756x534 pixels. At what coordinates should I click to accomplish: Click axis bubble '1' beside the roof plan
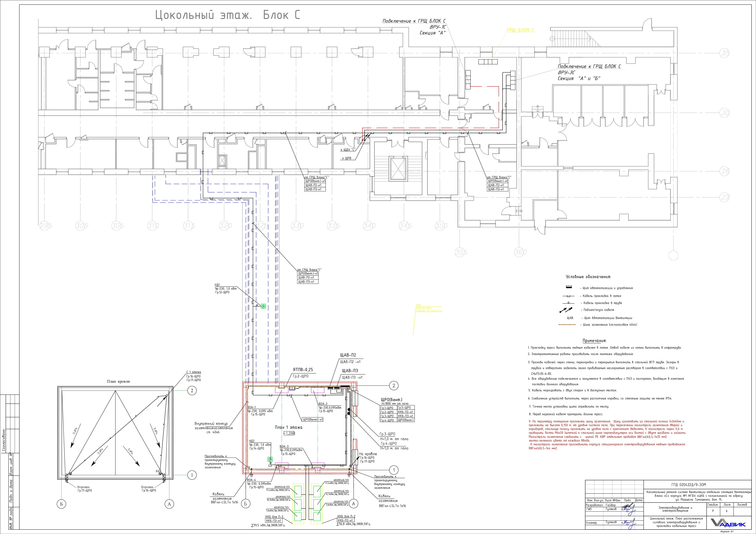192,475
